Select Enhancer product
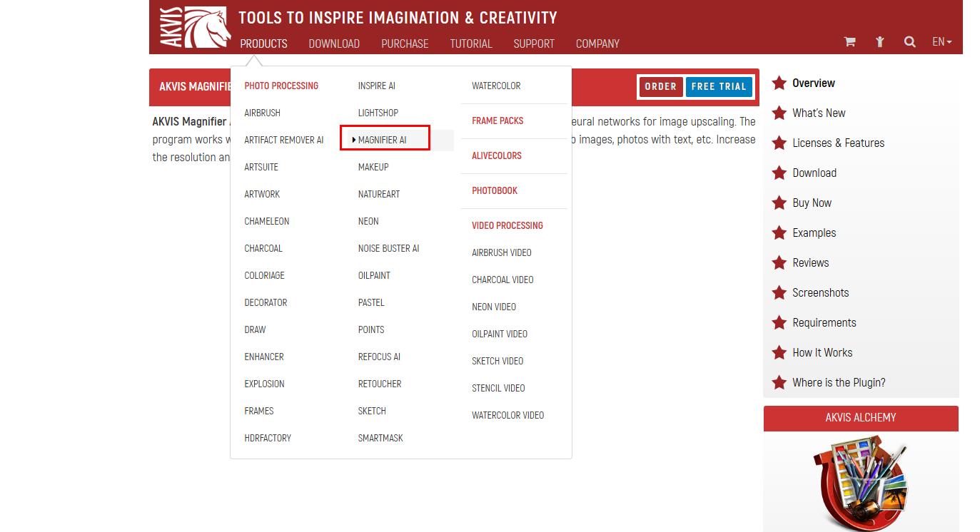980x532 pixels. click(x=264, y=357)
